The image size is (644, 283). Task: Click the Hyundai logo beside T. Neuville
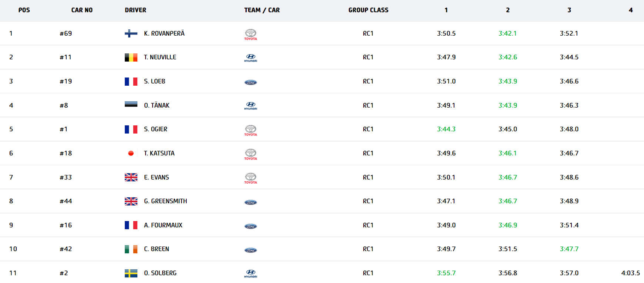pos(250,57)
